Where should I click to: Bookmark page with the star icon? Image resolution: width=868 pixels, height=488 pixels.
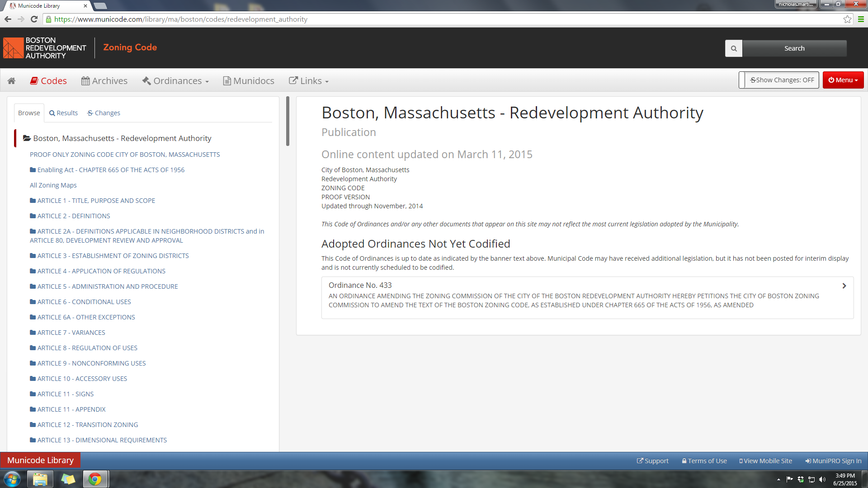pos(847,19)
